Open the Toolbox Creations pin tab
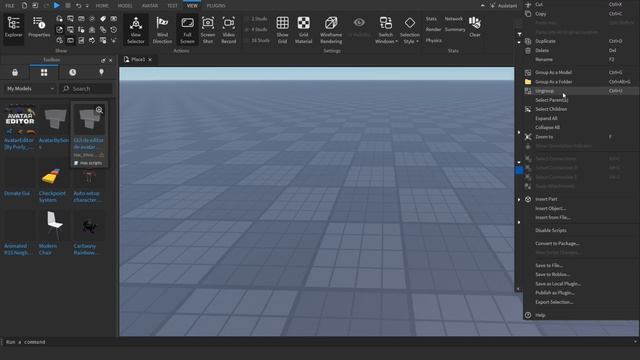The width and height of the screenshot is (640, 360). point(101,72)
